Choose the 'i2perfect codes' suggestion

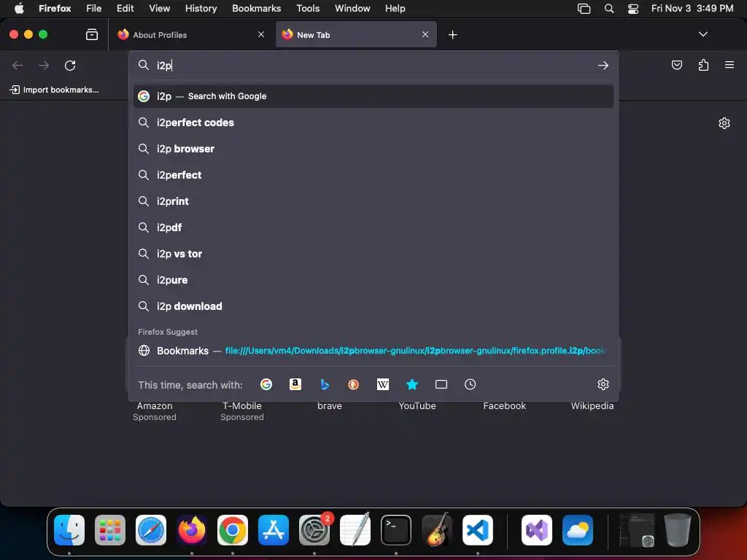click(373, 122)
